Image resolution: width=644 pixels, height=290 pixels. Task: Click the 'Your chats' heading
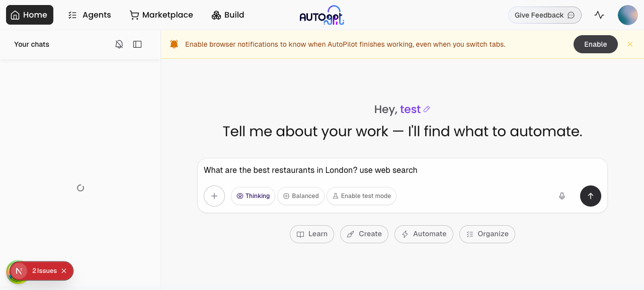(32, 44)
